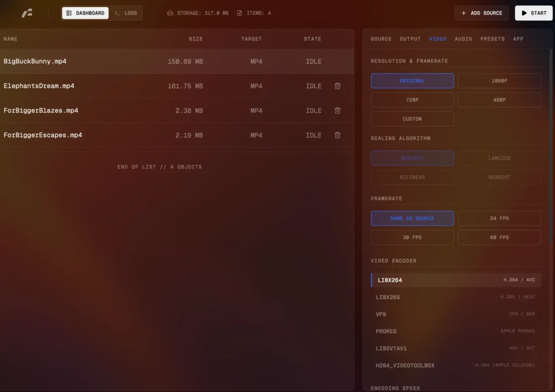Switch to the Presets tab
The width and height of the screenshot is (555, 392).
point(492,39)
